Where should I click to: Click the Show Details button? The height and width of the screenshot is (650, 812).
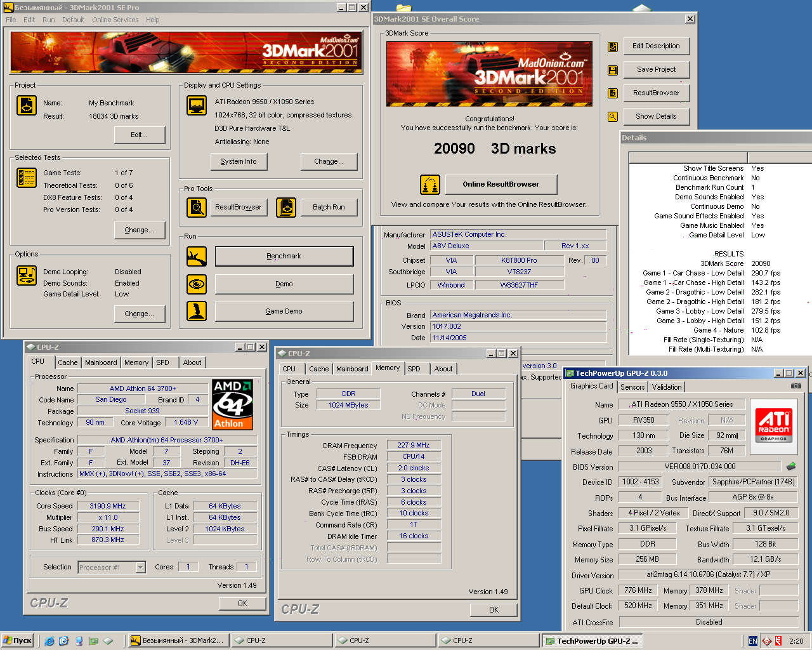click(656, 116)
